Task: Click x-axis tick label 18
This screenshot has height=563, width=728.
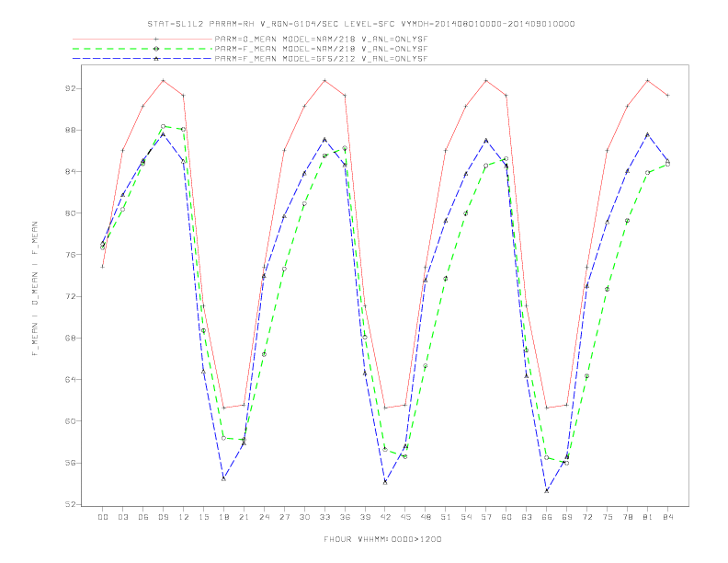Action: click(223, 517)
